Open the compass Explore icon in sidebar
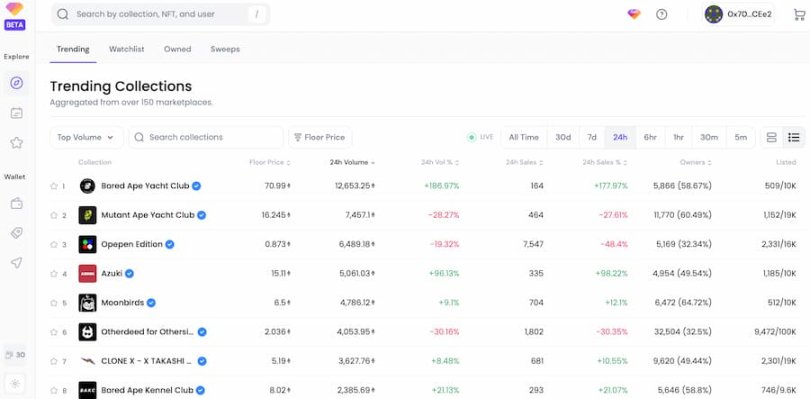This screenshot has width=810, height=399. 17,83
